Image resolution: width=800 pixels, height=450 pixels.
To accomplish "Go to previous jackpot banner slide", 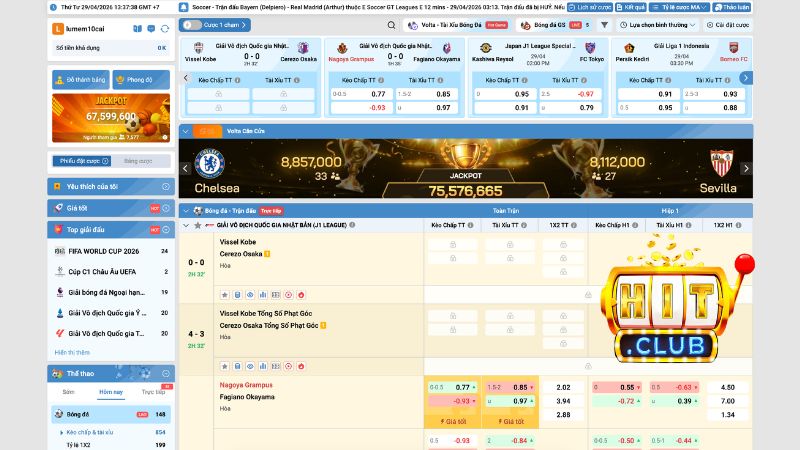I will click(185, 168).
